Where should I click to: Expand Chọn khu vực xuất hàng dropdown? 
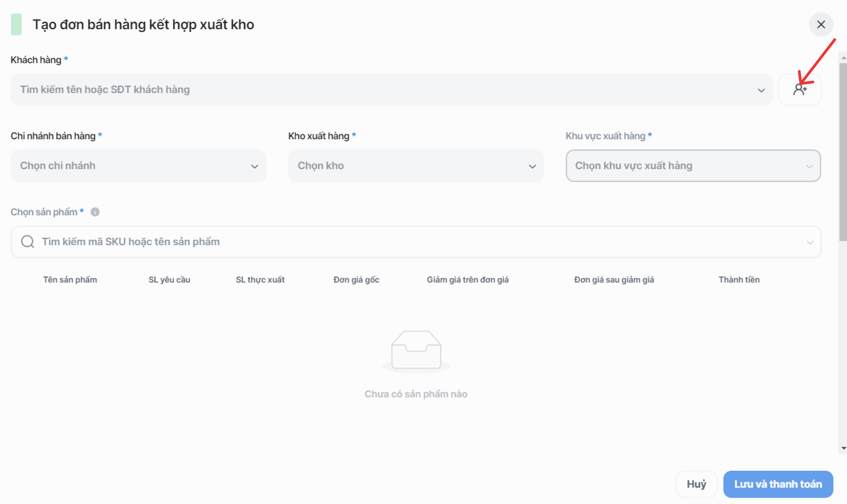click(693, 166)
